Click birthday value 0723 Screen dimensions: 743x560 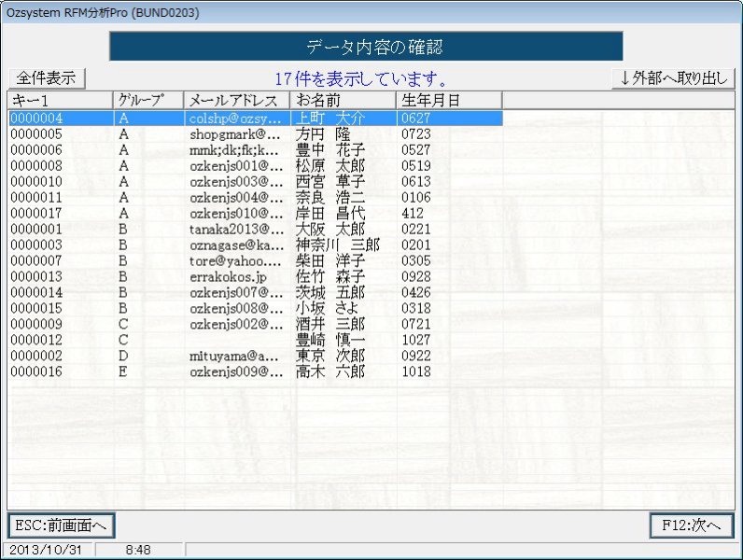[x=416, y=134]
